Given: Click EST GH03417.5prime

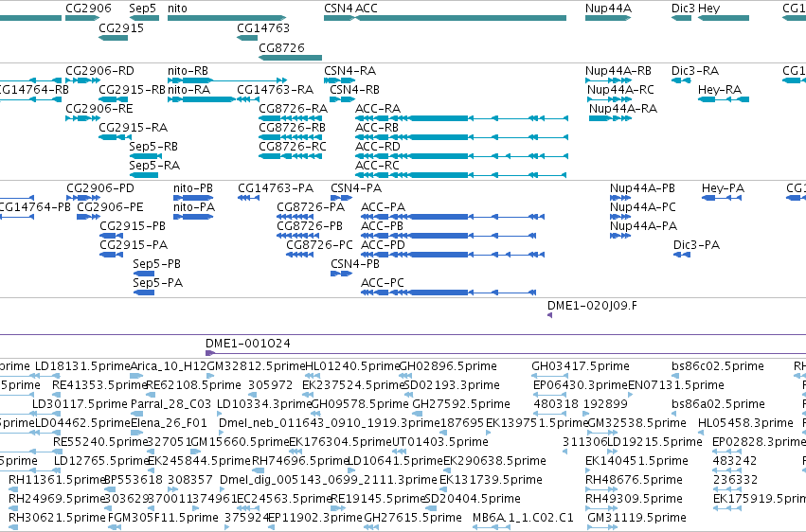Looking at the screenshot, I should point(581,365).
